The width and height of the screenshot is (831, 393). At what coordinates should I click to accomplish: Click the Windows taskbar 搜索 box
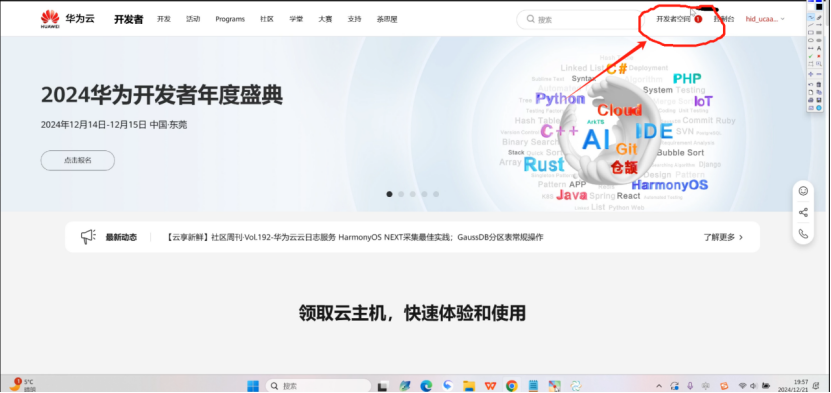318,386
